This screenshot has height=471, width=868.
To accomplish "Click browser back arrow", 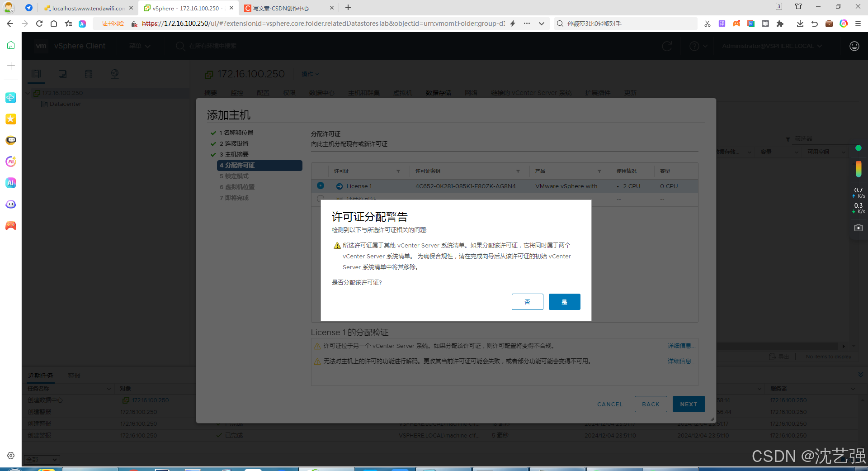I will coord(10,24).
